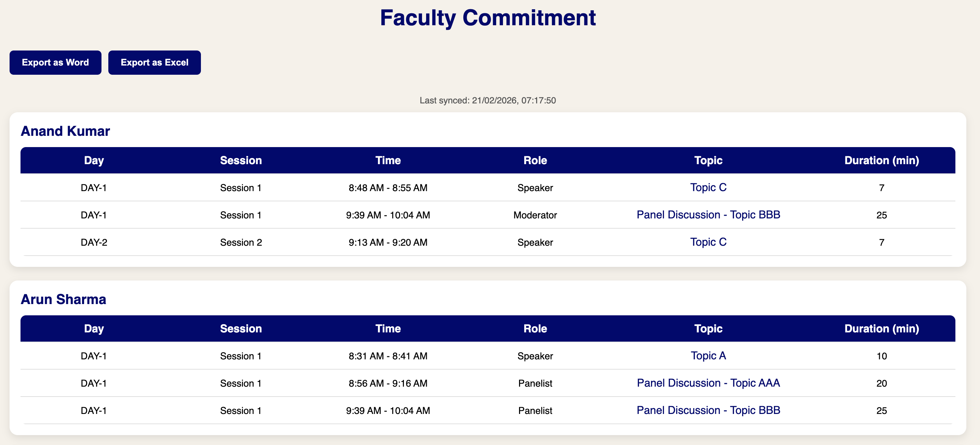Viewport: 980px width, 445px height.
Task: Click the Export as Word button
Action: click(55, 62)
